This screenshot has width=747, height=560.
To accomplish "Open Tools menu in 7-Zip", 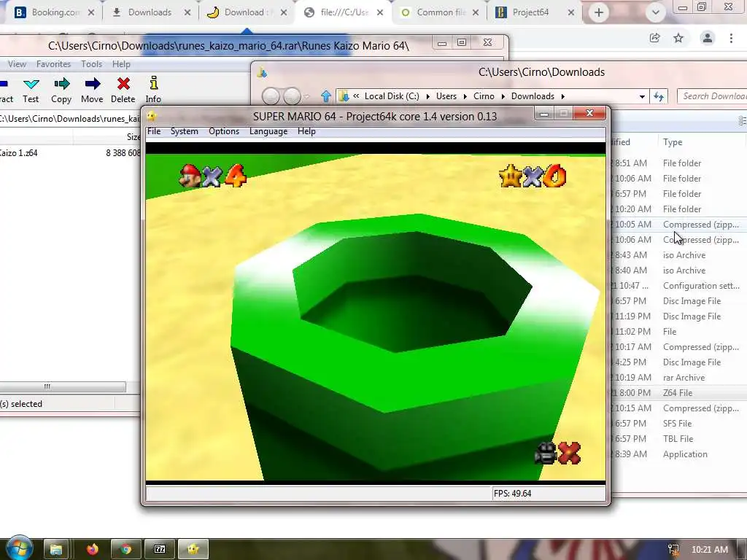I will point(91,64).
